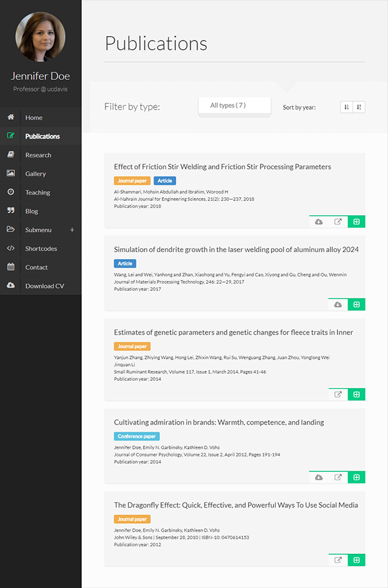The width and height of the screenshot is (388, 588).
Task: Open the Gallery image icon in sidebar
Action: 10,174
